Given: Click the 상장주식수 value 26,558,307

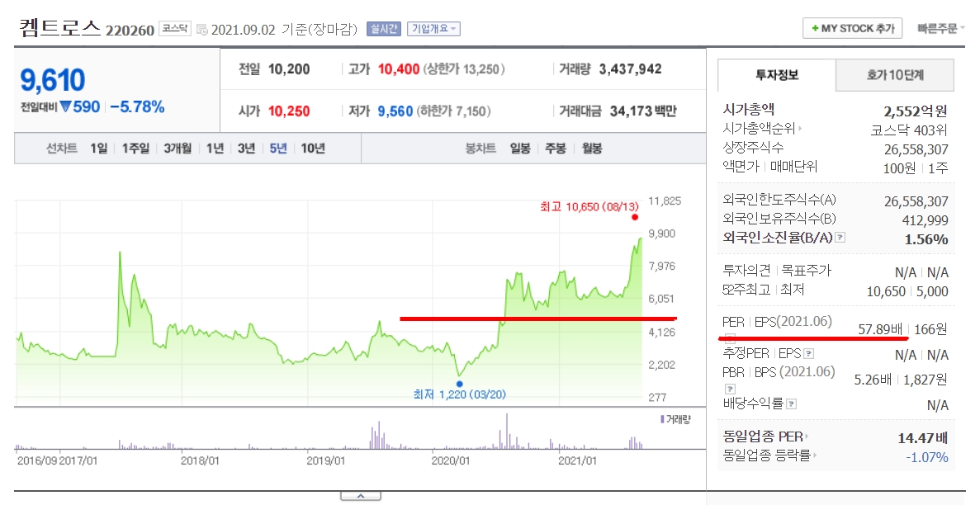Looking at the screenshot, I should tap(916, 149).
